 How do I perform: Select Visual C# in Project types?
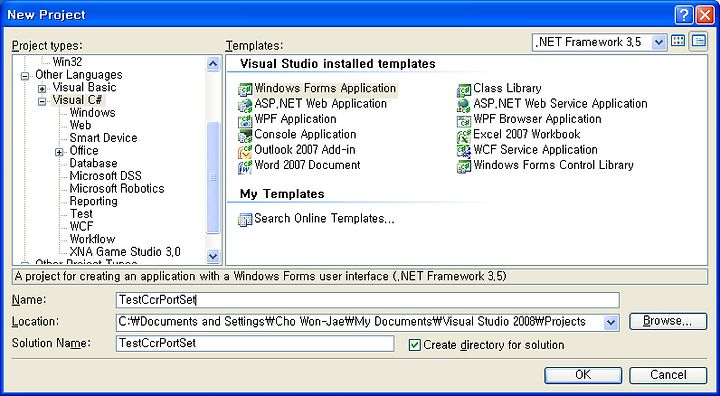(x=77, y=100)
